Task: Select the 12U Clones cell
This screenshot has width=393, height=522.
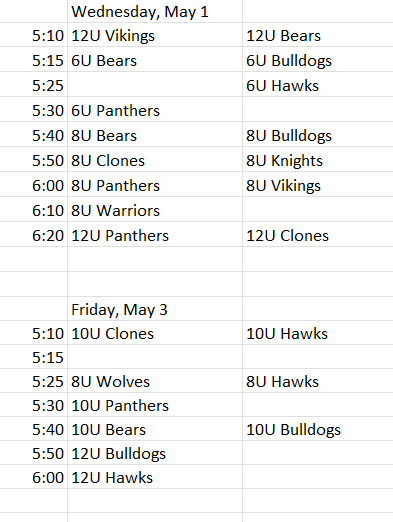Action: [x=318, y=235]
